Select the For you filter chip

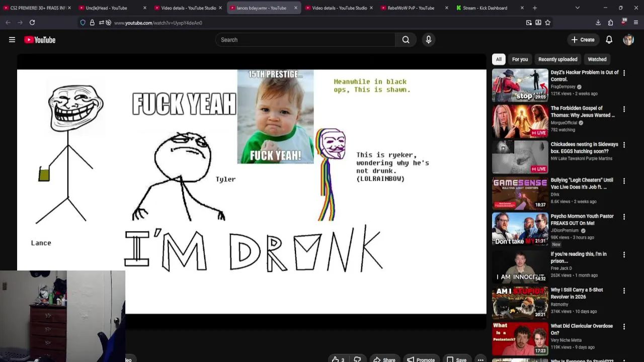(x=520, y=59)
